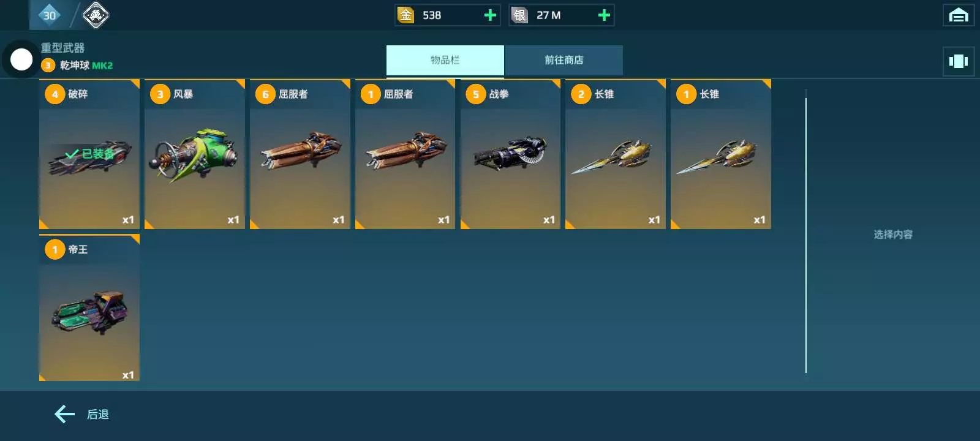Click the 乾坤球 MK2 slot header
This screenshot has width=980, height=441.
77,66
